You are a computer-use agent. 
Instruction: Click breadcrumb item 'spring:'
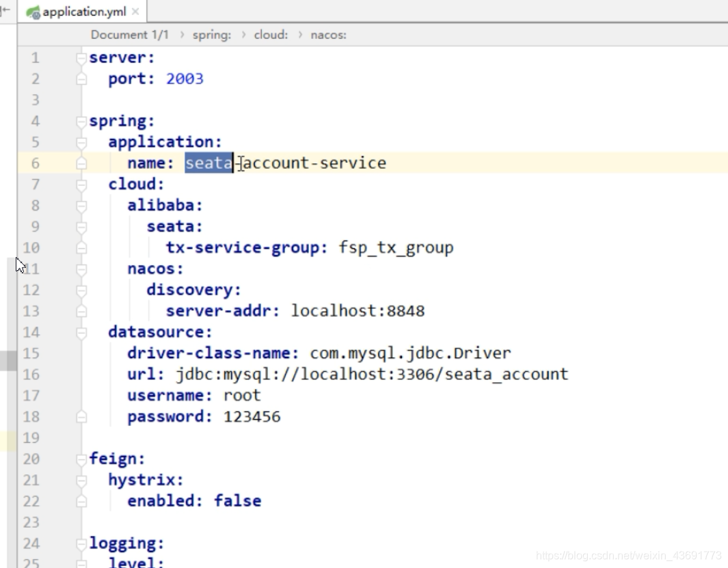pyautogui.click(x=212, y=35)
